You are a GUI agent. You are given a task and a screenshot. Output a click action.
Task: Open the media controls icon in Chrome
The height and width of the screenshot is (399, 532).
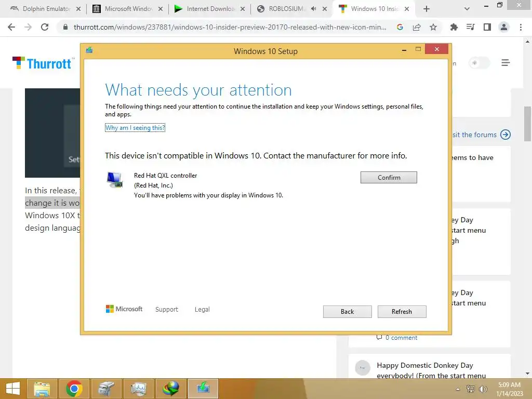(x=471, y=27)
